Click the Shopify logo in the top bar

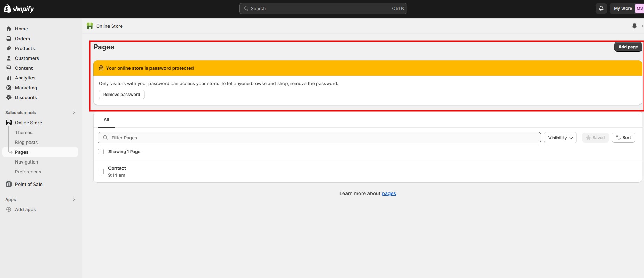19,9
